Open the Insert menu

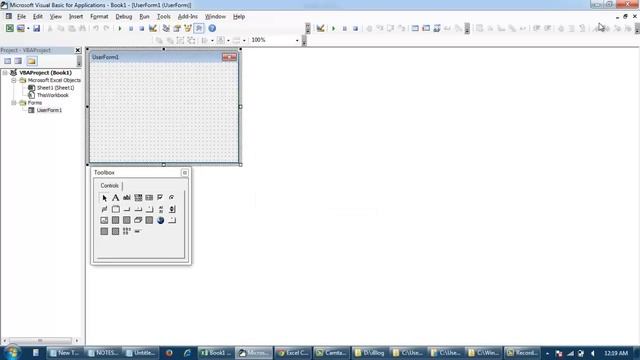tap(76, 17)
